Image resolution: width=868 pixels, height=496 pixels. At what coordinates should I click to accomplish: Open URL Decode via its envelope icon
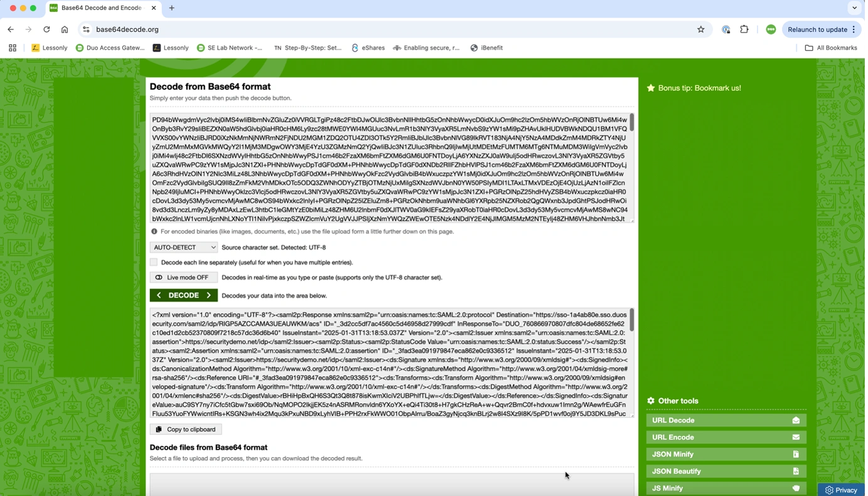[796, 420]
